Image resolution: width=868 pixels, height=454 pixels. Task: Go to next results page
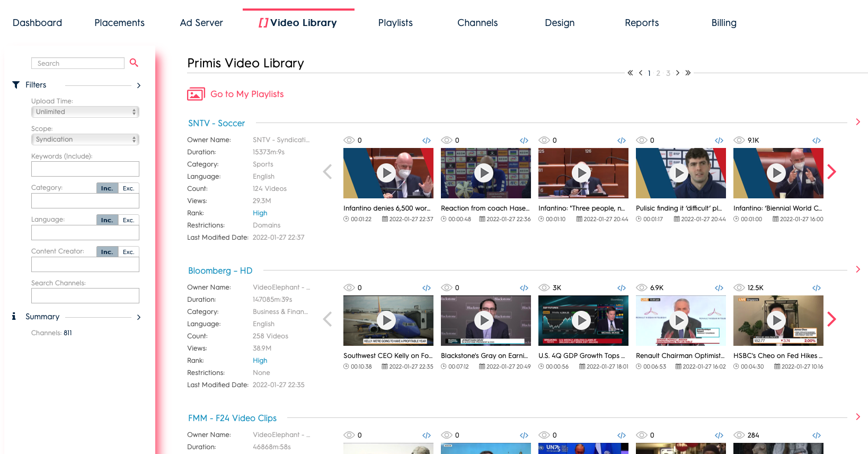pos(678,73)
